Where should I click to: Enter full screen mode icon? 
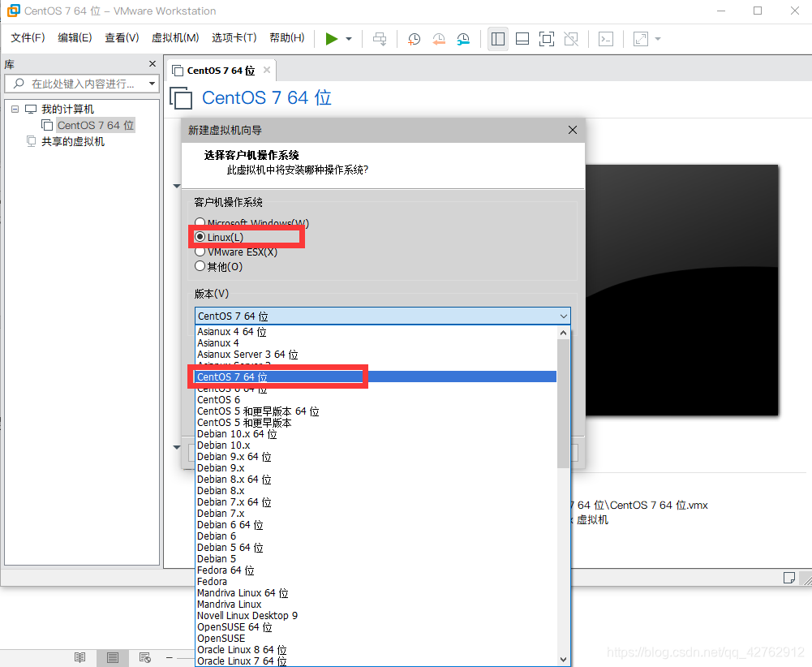(547, 39)
